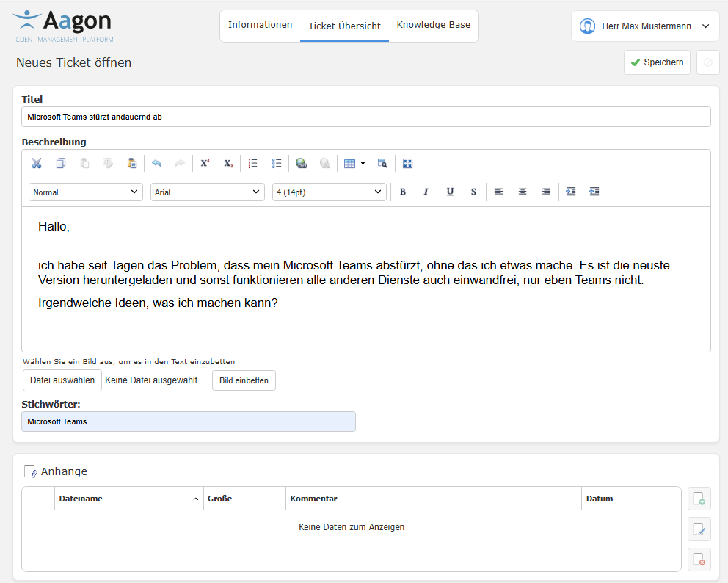
Task: Insert a hyperlink in the description editor
Action: (x=301, y=163)
